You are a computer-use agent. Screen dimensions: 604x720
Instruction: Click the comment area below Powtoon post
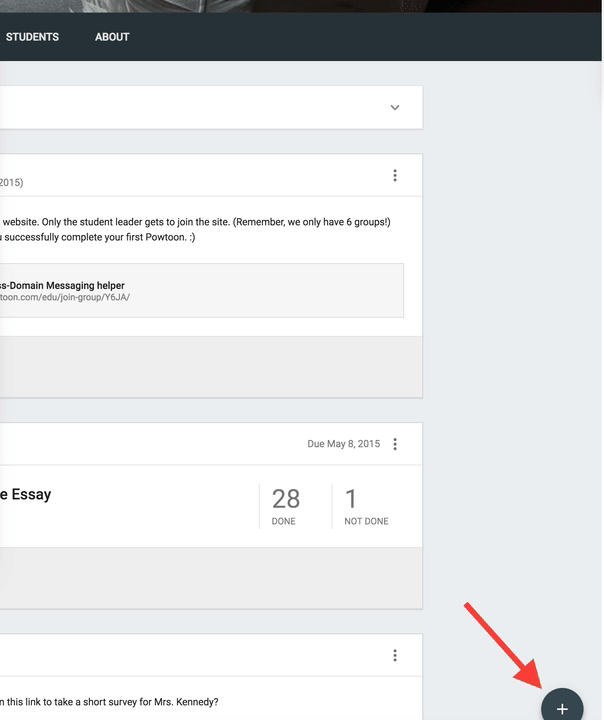click(x=200, y=366)
